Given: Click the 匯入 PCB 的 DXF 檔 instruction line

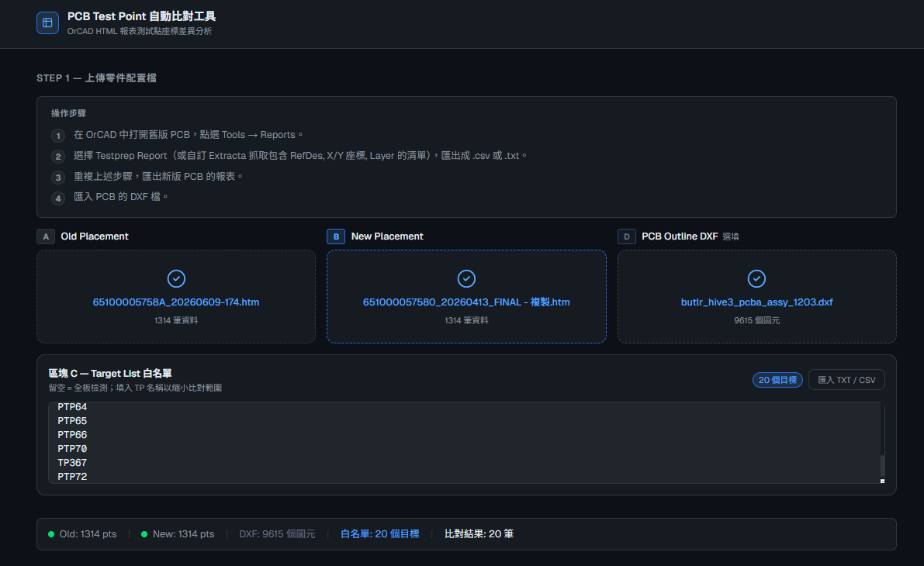Looking at the screenshot, I should click(121, 197).
